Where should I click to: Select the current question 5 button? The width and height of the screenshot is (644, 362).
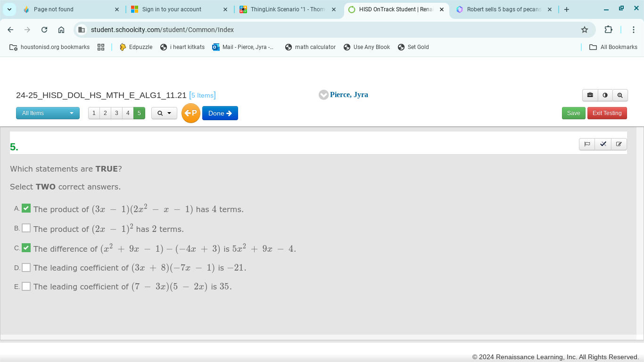point(139,113)
